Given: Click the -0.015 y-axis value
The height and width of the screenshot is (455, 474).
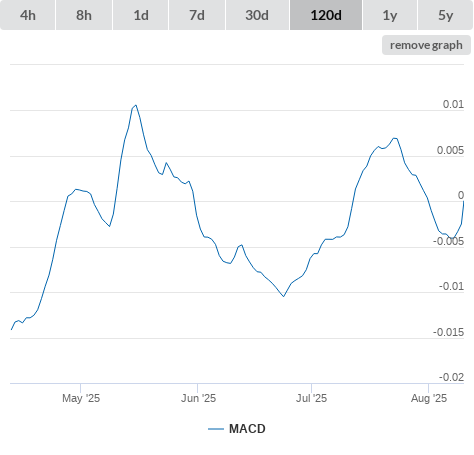Looking at the screenshot, I should tap(448, 332).
